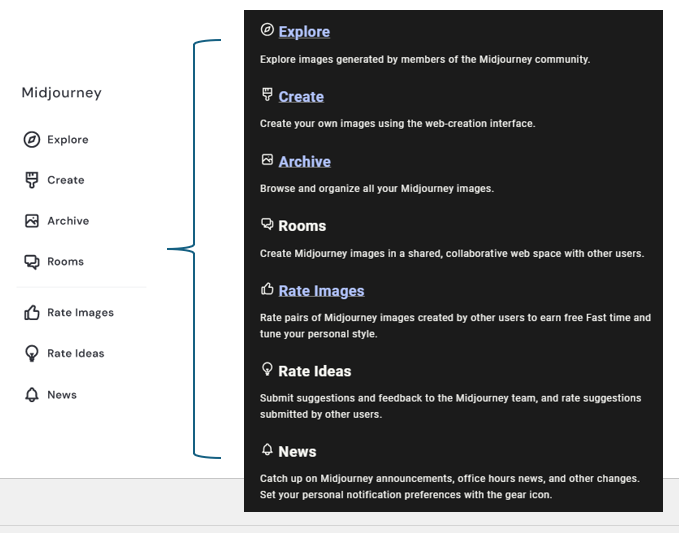Click paintbrush icon beside Create heading in dark panel

(267, 94)
